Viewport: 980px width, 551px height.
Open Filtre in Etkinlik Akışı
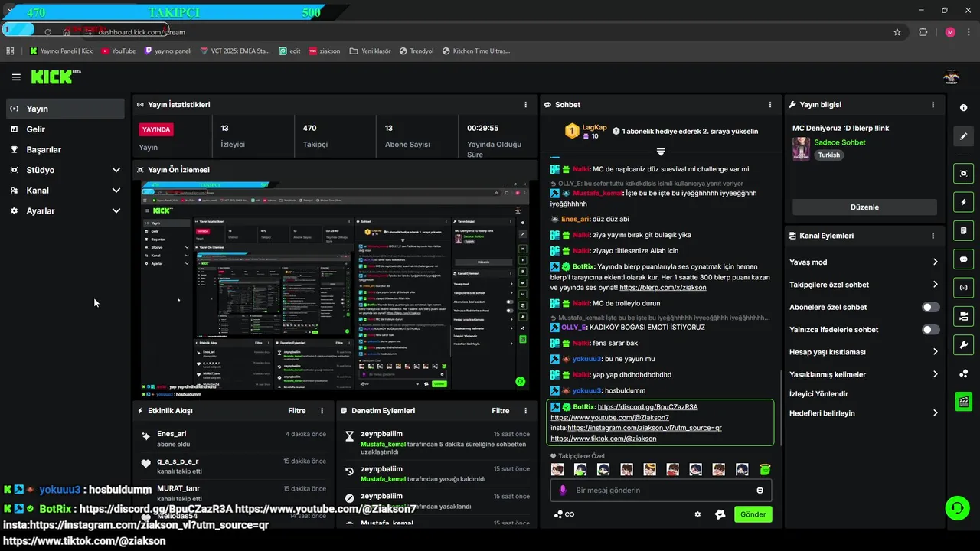297,411
